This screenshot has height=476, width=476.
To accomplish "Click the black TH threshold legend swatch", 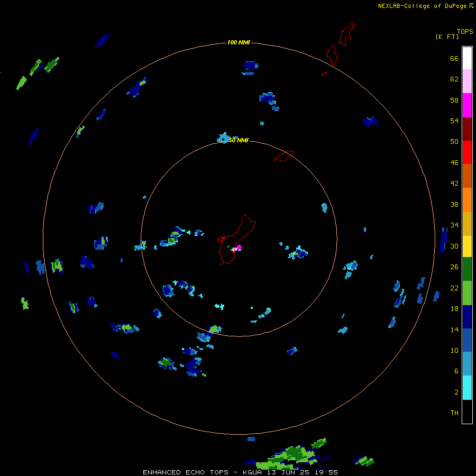I will [x=467, y=411].
